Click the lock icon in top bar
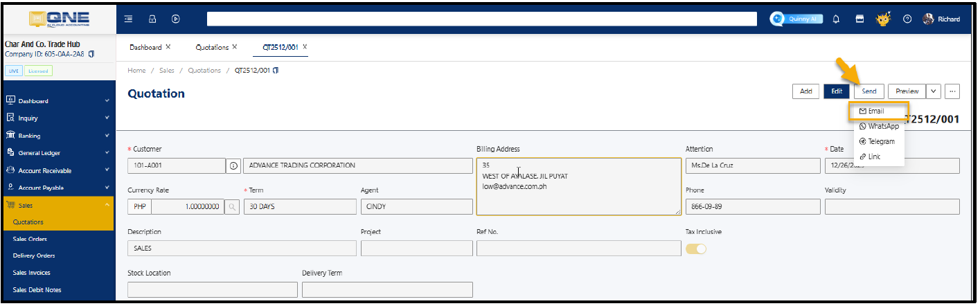This screenshot has width=980, height=306. tap(152, 19)
